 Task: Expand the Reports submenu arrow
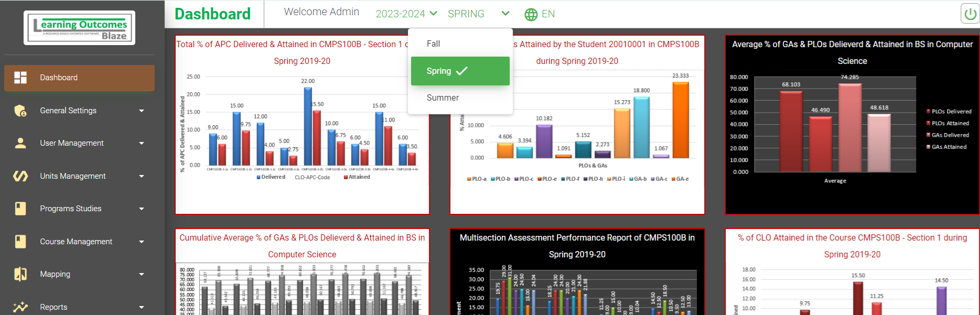142,307
